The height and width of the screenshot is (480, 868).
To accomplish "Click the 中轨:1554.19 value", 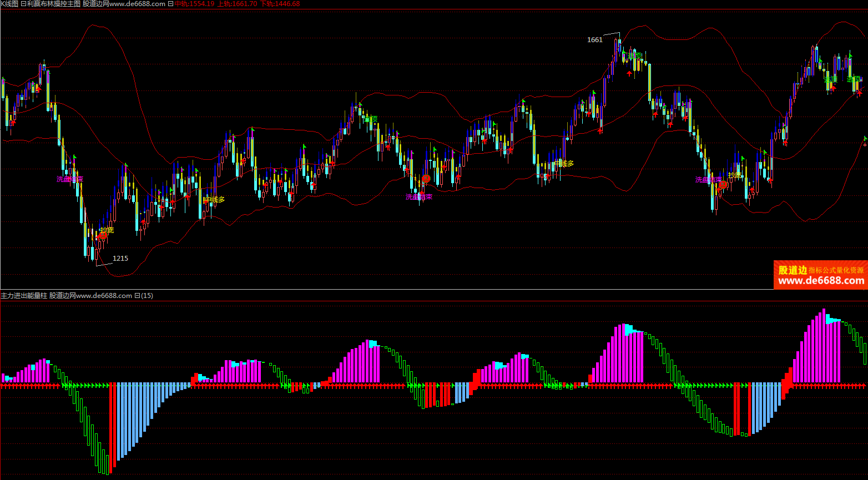I will [194, 4].
